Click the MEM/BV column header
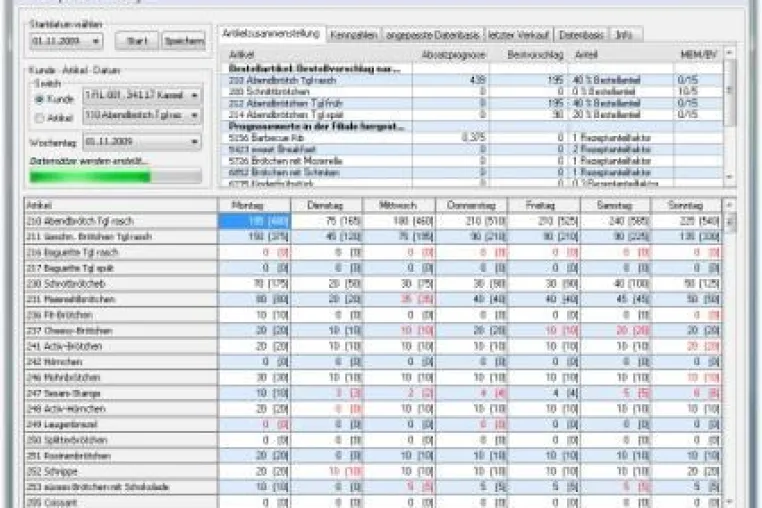 (698, 55)
